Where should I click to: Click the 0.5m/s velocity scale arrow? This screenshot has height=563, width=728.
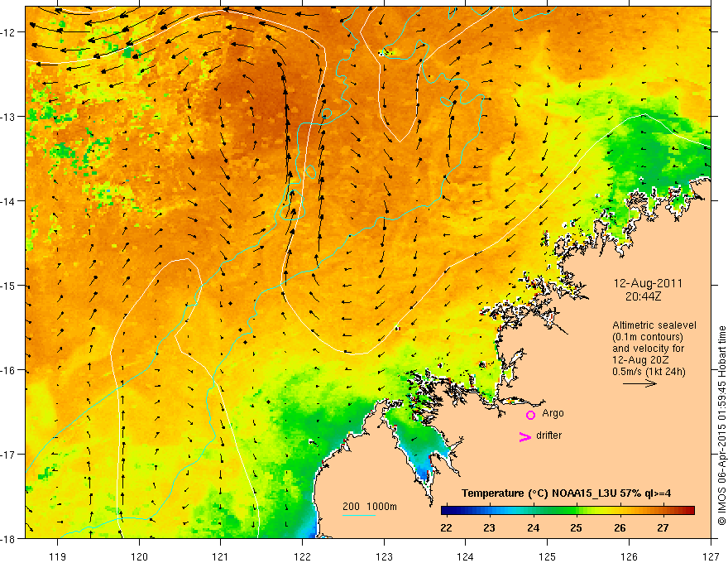(639, 383)
